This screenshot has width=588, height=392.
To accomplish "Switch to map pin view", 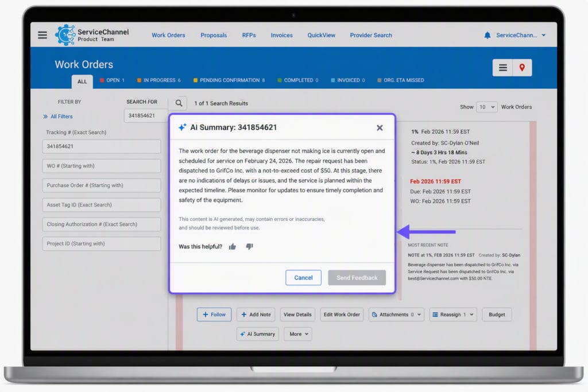I will click(x=522, y=68).
